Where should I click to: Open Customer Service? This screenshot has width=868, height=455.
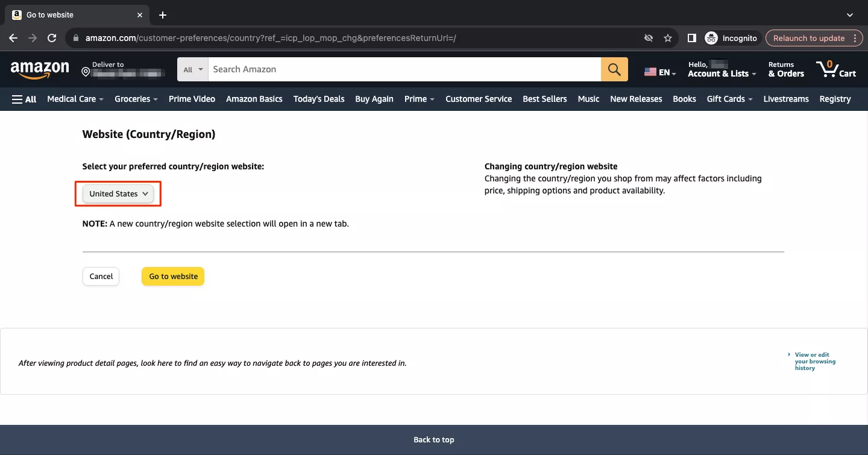click(x=479, y=99)
